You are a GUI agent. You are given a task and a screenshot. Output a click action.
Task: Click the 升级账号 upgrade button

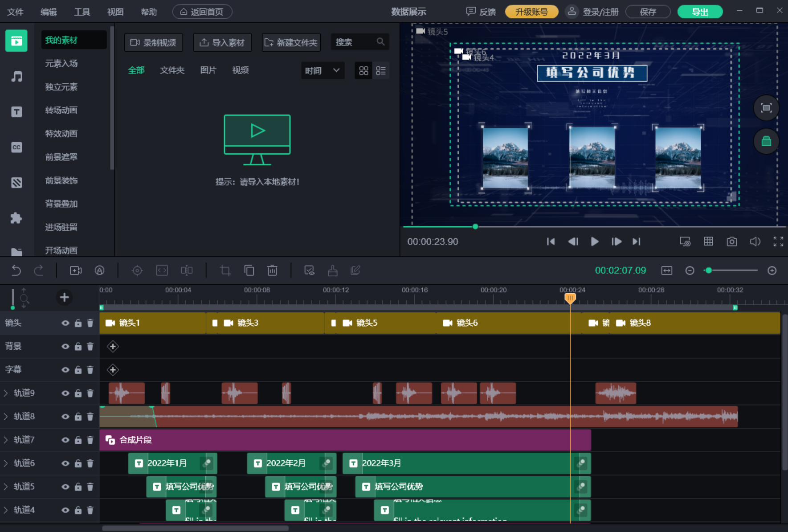(x=531, y=12)
